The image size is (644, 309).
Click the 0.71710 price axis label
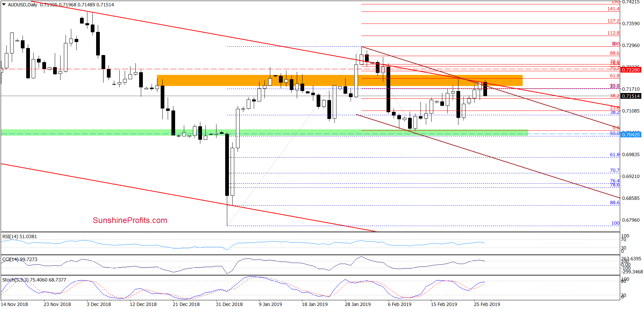pyautogui.click(x=631, y=89)
